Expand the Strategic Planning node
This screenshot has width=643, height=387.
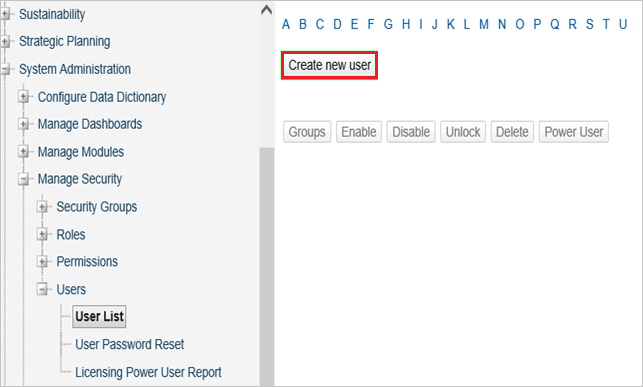click(5, 41)
